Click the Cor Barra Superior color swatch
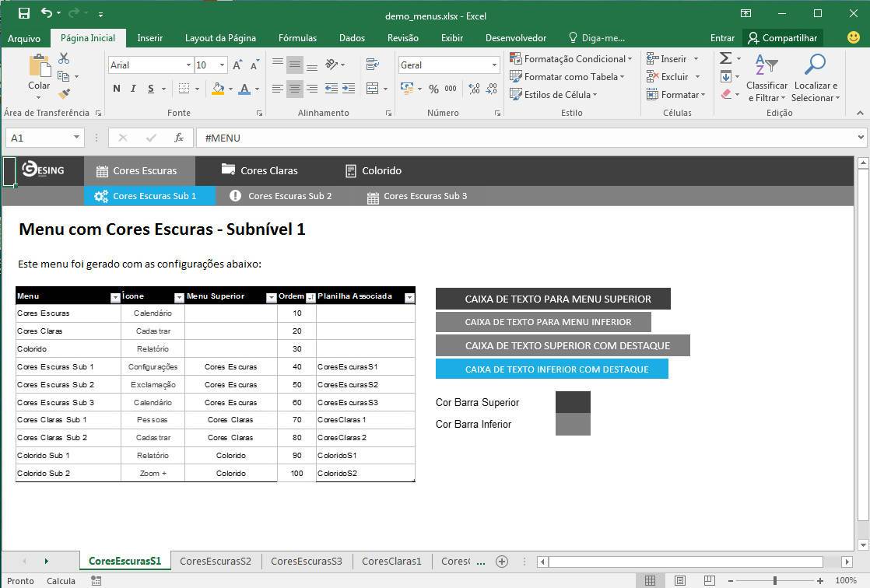870x588 pixels. (x=573, y=402)
